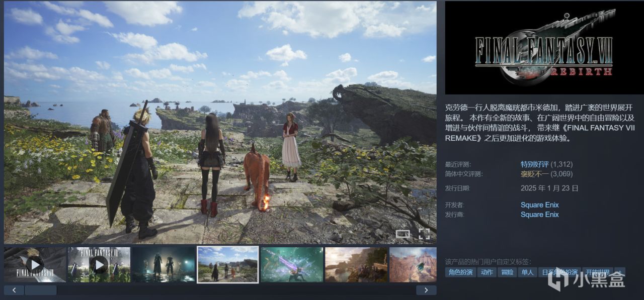
Task: Select the highlighted coastal party screenshot thumbnail
Action: (228, 264)
